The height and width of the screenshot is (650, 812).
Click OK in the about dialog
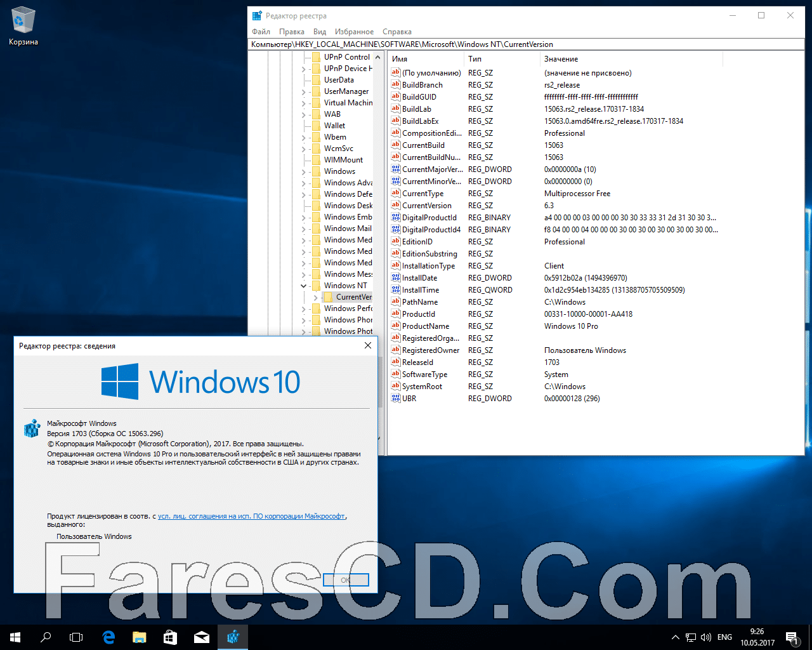pyautogui.click(x=346, y=580)
